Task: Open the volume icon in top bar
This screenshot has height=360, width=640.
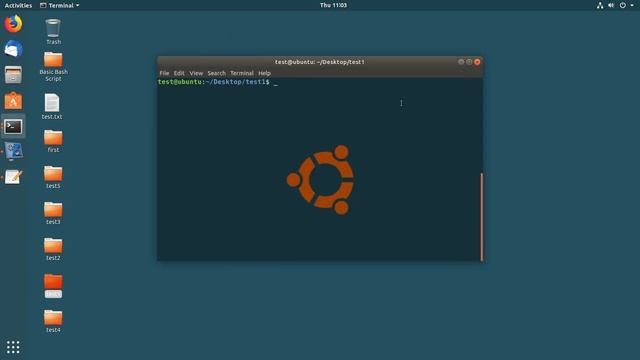Action: (x=611, y=5)
